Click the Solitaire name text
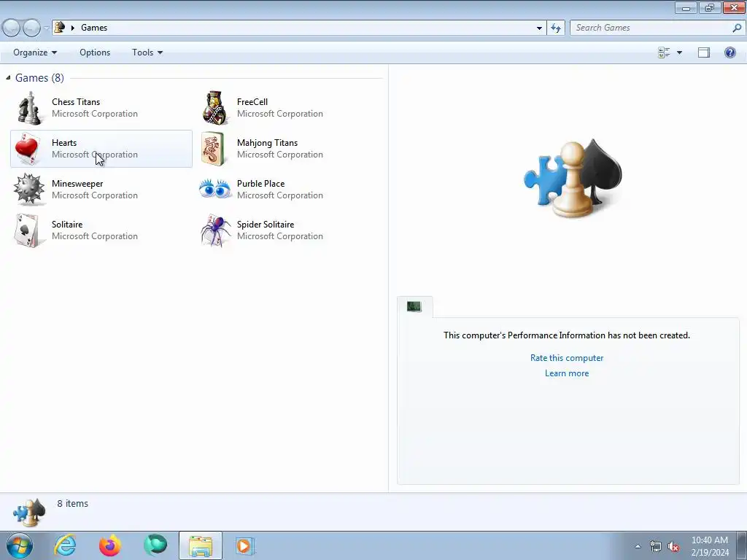This screenshot has width=747, height=560. click(x=67, y=225)
